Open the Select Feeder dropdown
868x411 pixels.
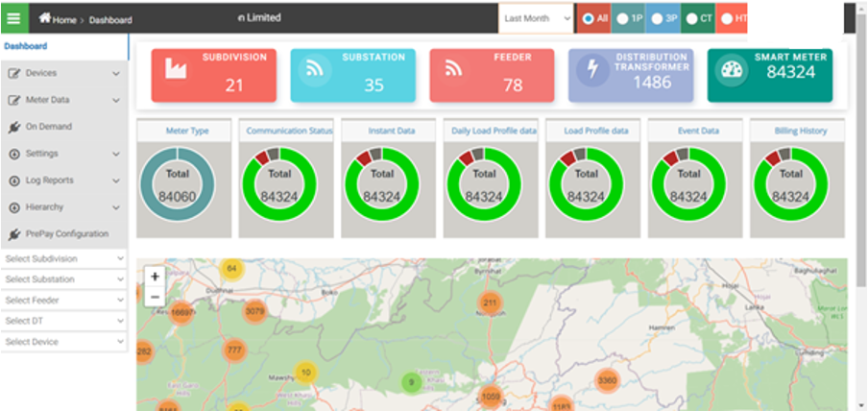click(x=64, y=301)
